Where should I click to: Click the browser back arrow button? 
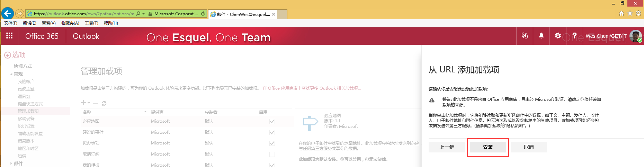[x=8, y=14]
